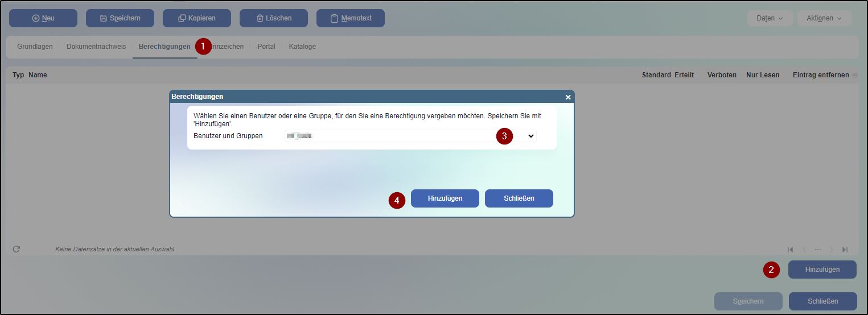Go to last page of records
Image resolution: width=868 pixels, height=315 pixels.
tap(845, 250)
